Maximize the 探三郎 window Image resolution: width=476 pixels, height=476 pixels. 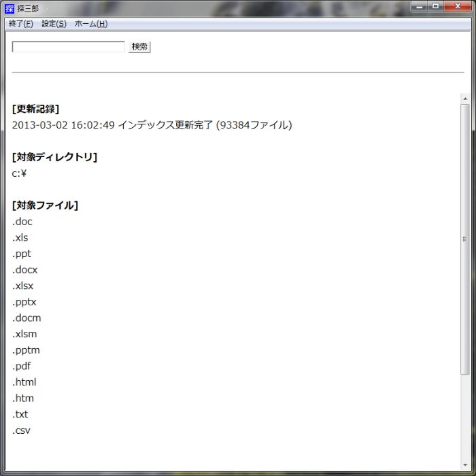435,6
